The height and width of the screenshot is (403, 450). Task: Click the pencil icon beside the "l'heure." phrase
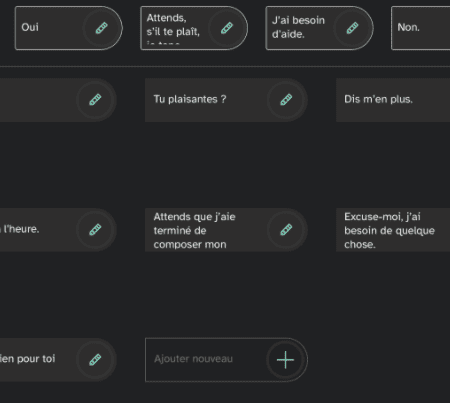tap(95, 230)
